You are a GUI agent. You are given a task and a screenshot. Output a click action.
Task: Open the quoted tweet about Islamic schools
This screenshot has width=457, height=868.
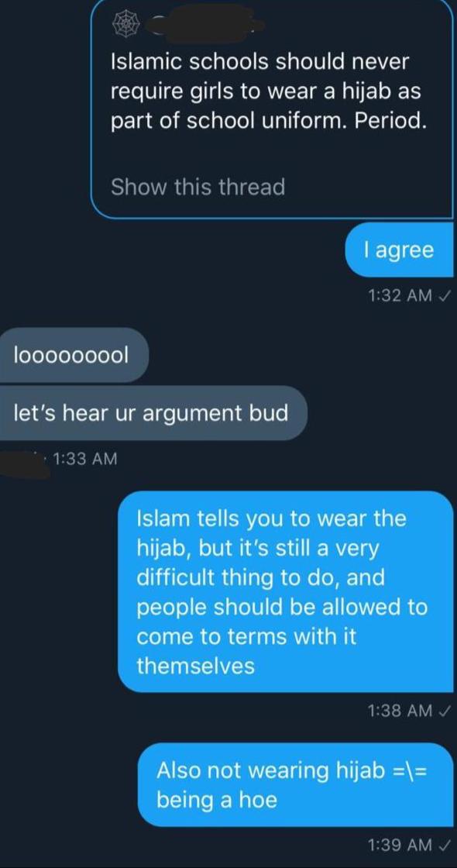click(272, 108)
